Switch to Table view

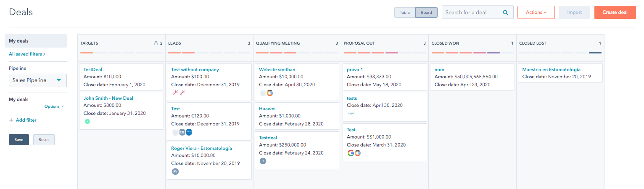[404, 13]
